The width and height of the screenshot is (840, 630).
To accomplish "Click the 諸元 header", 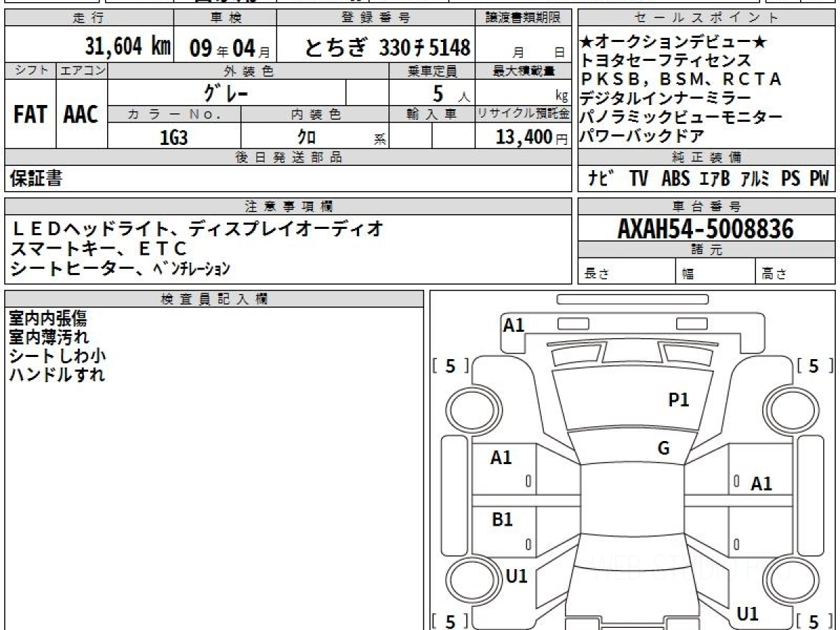I will (706, 250).
